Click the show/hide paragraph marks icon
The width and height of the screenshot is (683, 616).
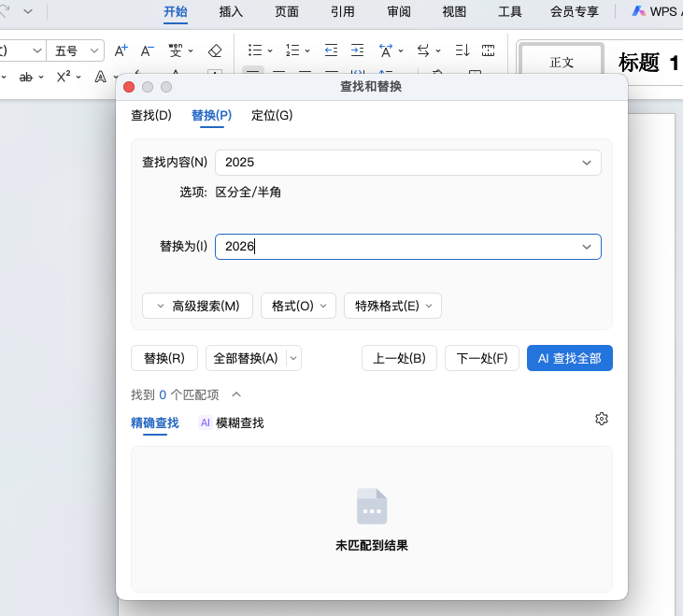coord(489,50)
